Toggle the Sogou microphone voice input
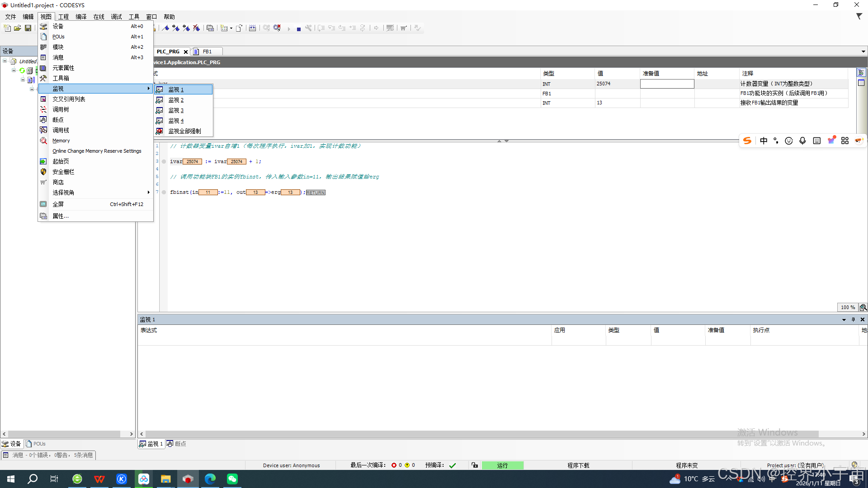Viewport: 868px width, 488px height. 802,141
